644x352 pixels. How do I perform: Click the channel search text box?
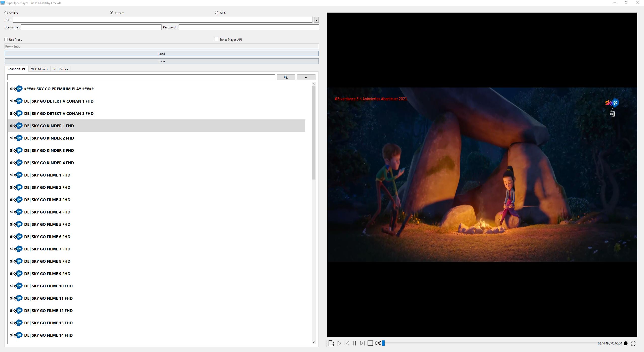tap(141, 77)
